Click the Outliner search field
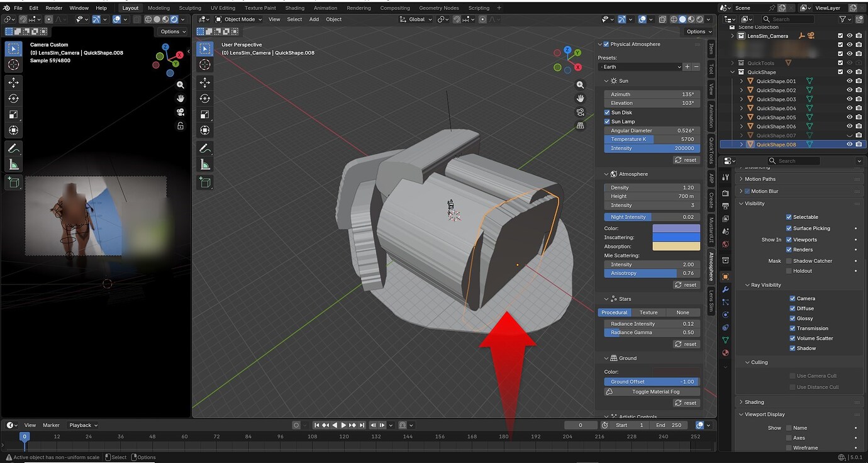The image size is (868, 463). (788, 20)
